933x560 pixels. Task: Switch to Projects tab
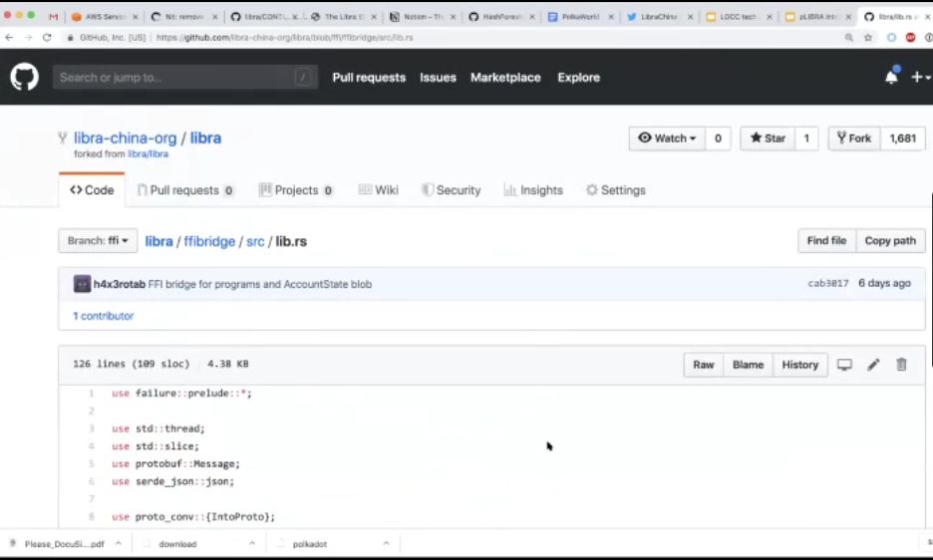pos(296,190)
